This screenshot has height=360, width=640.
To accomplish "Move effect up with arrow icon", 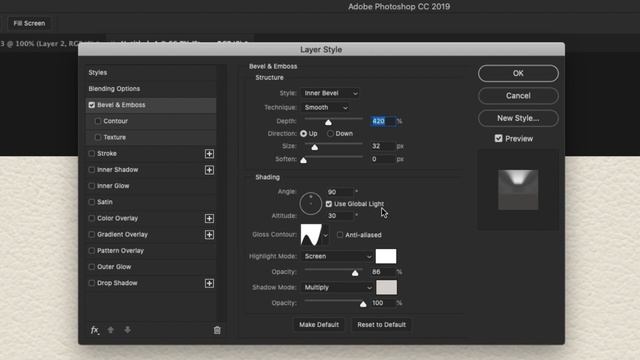I will pyautogui.click(x=111, y=330).
